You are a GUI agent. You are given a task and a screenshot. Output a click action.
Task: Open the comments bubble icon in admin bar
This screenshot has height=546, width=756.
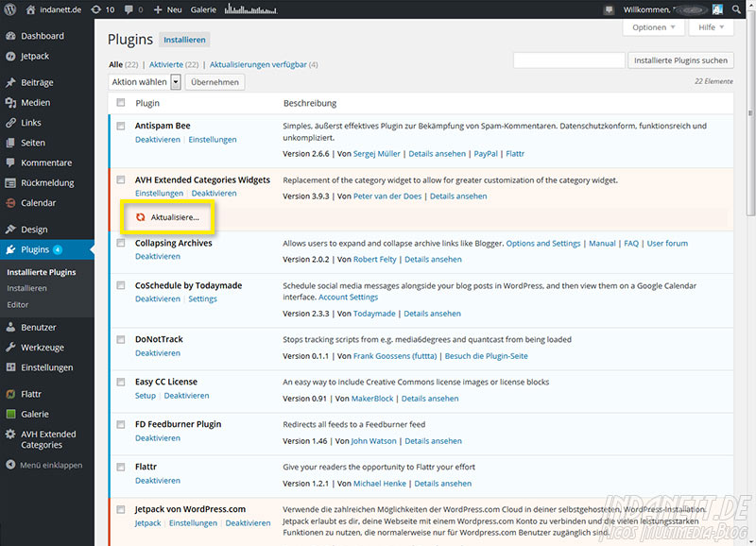click(x=129, y=9)
